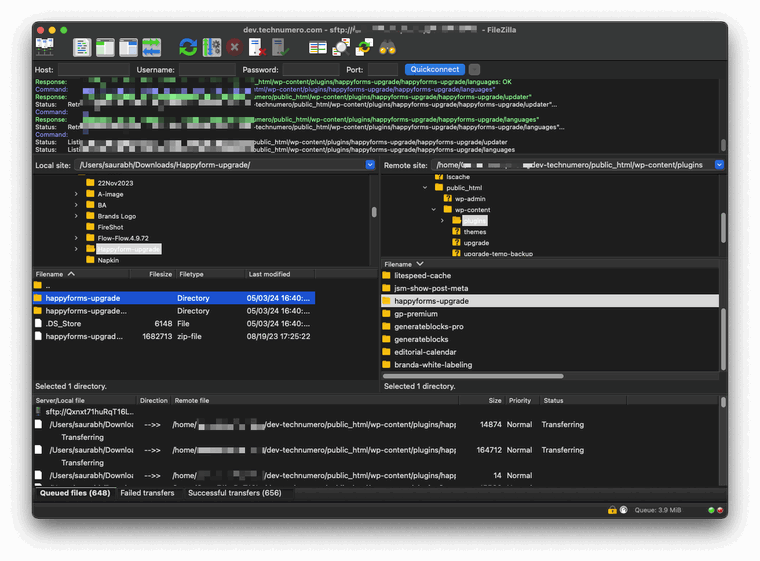Click the refresh file lists icon
Image resolution: width=760 pixels, height=561 pixels.
[188, 47]
